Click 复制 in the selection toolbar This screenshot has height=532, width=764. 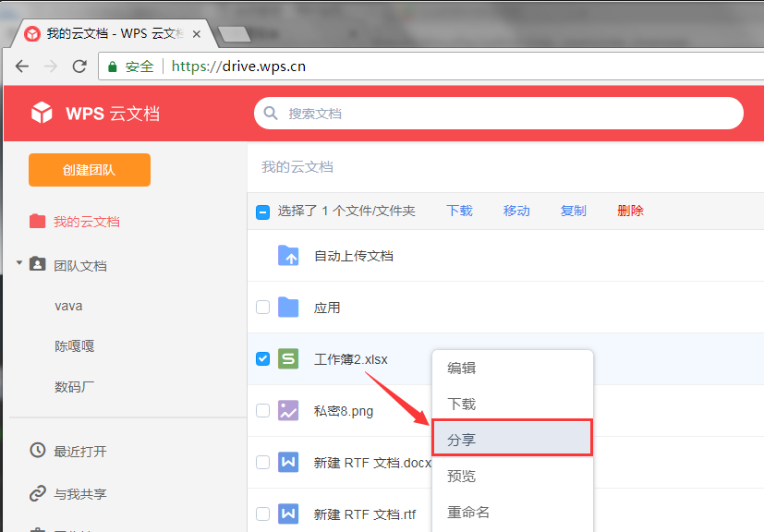point(573,211)
